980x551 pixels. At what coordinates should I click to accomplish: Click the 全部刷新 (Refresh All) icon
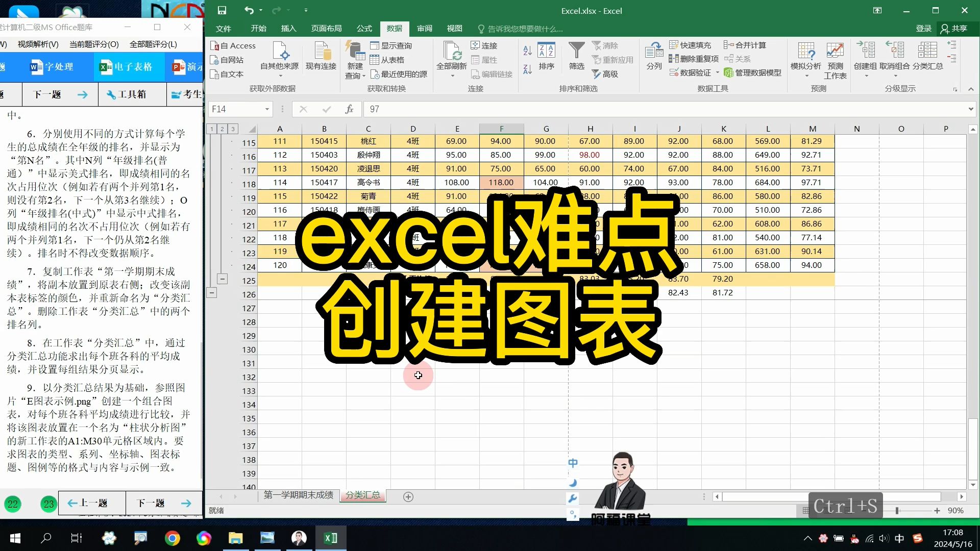point(452,56)
